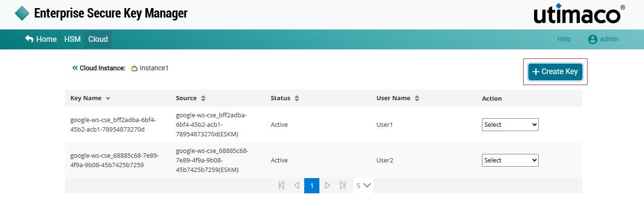
Task: Click the teal diamond ESKM logo
Action: pos(22,13)
